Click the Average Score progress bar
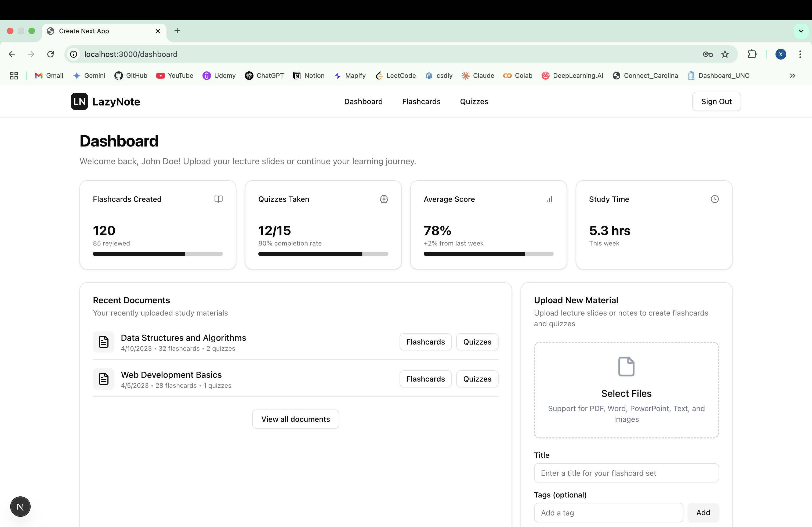812x527 pixels. (x=488, y=254)
